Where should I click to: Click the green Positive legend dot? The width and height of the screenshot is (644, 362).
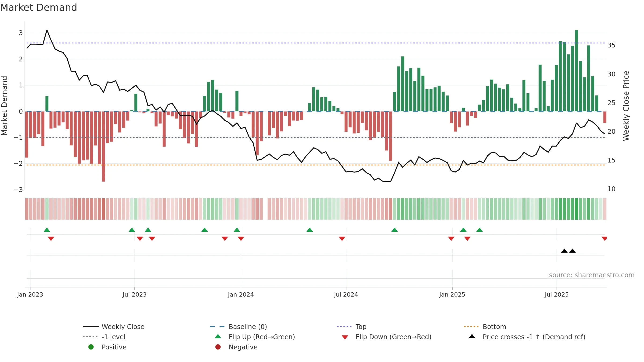click(x=91, y=347)
